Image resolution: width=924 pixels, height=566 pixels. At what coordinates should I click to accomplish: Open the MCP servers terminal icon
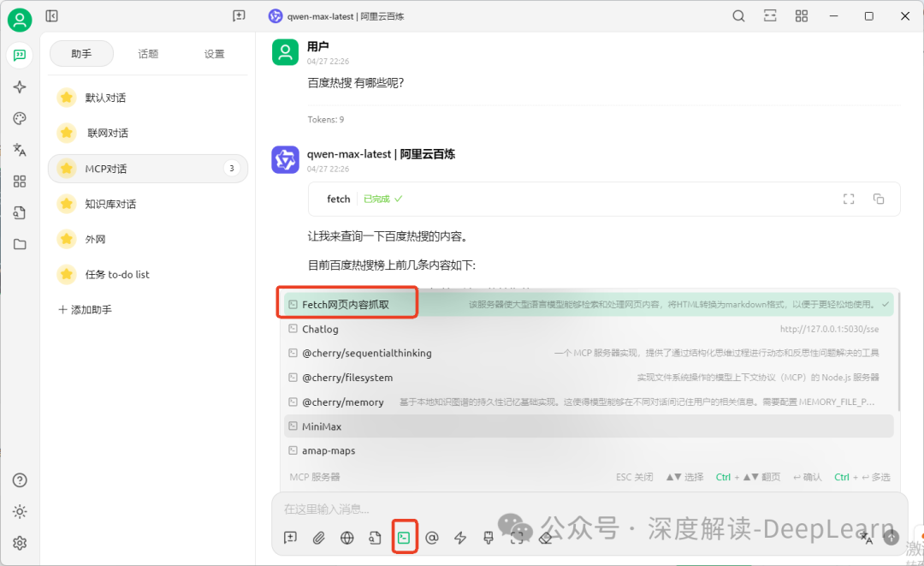(404, 537)
